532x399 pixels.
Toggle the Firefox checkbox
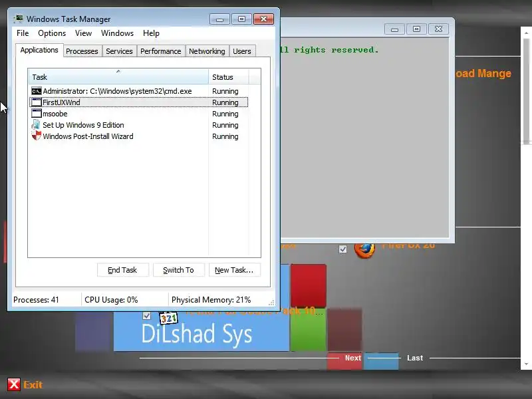[x=343, y=249]
